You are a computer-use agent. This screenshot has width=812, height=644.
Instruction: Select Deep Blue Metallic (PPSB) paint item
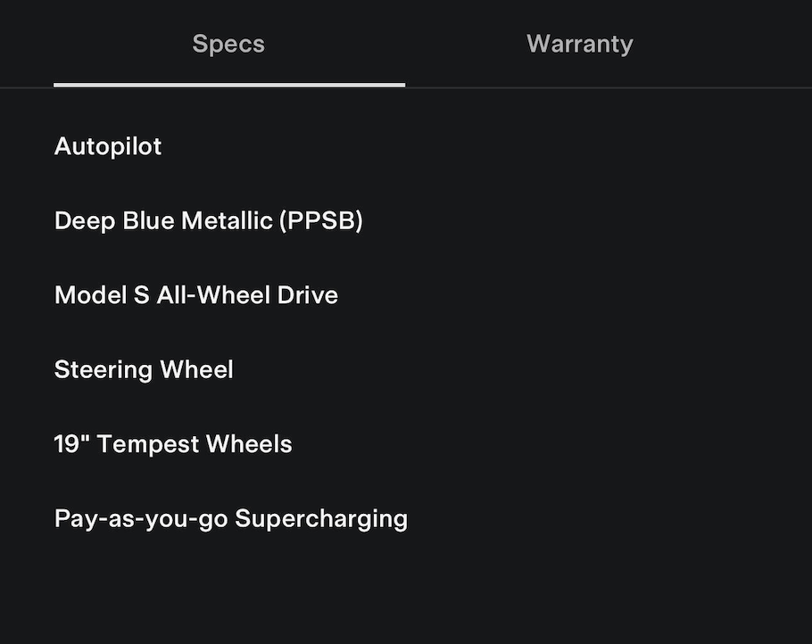(208, 220)
